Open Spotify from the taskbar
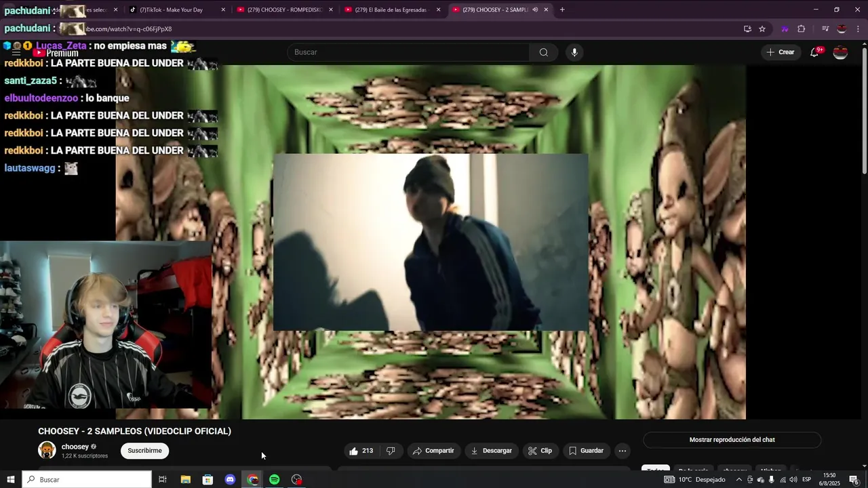 274,479
